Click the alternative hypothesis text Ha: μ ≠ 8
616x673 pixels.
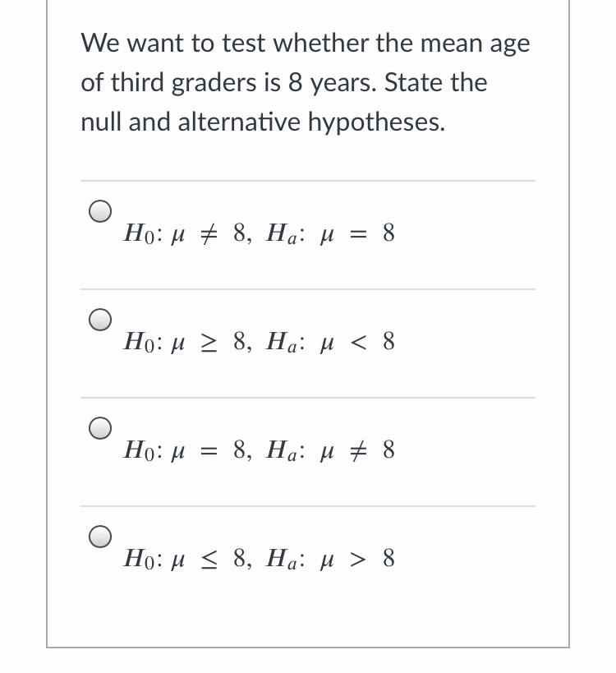pyautogui.click(x=333, y=452)
